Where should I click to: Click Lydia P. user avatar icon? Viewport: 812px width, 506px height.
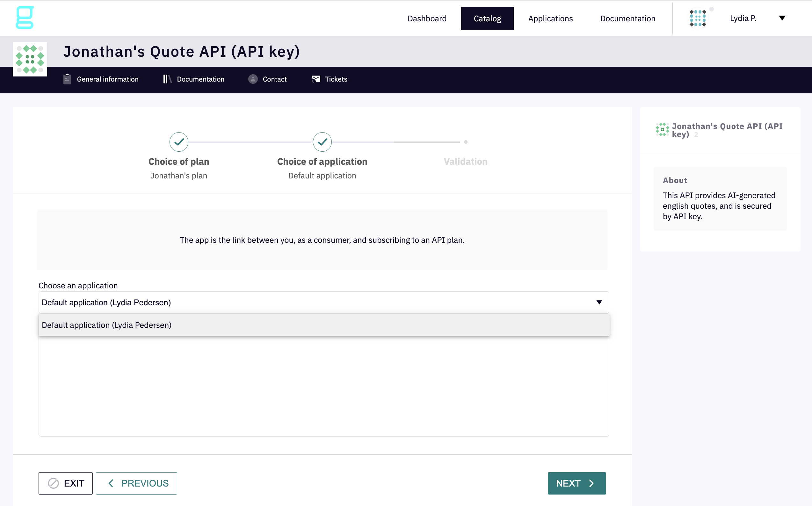pyautogui.click(x=698, y=18)
